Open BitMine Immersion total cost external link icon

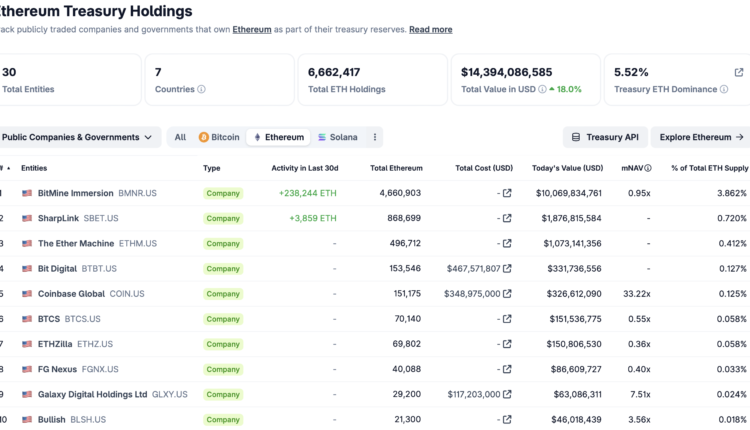click(507, 193)
